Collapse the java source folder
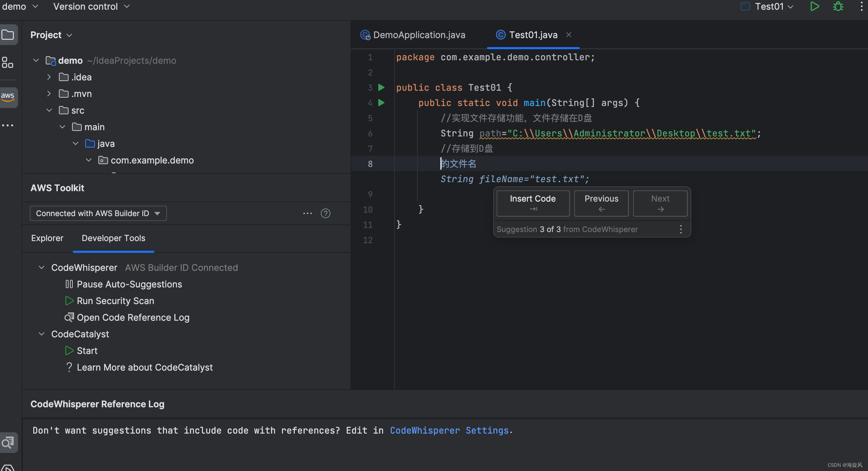 (x=75, y=144)
